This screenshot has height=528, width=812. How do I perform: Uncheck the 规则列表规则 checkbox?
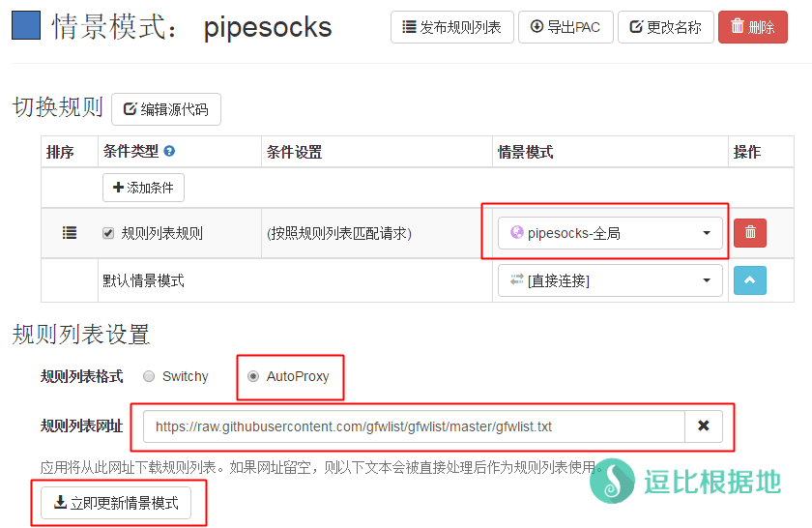(x=108, y=233)
